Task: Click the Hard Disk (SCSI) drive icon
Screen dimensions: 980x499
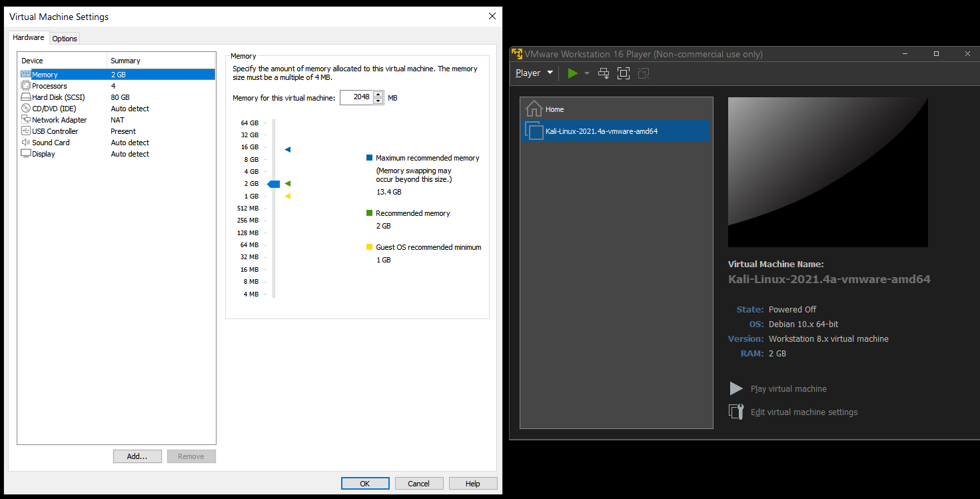Action: click(26, 97)
